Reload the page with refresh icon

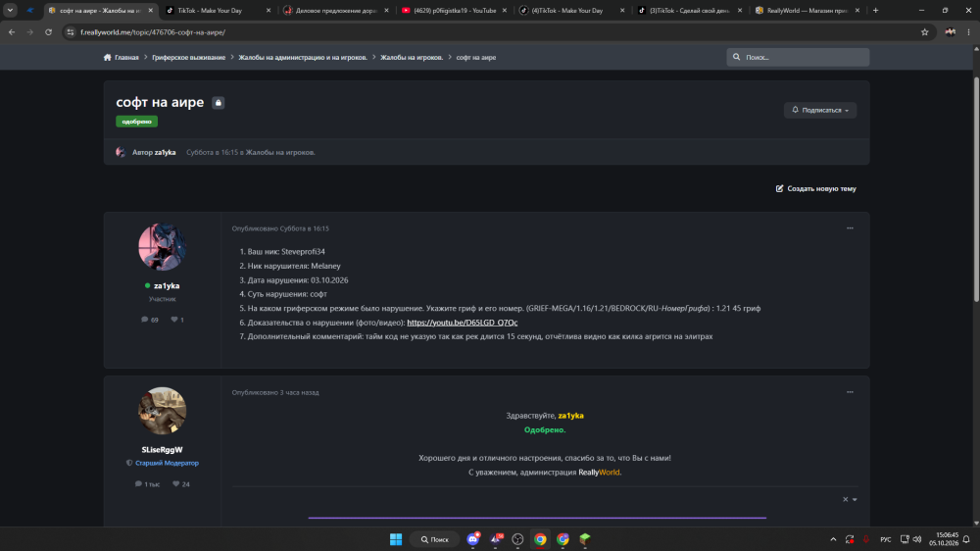(48, 32)
